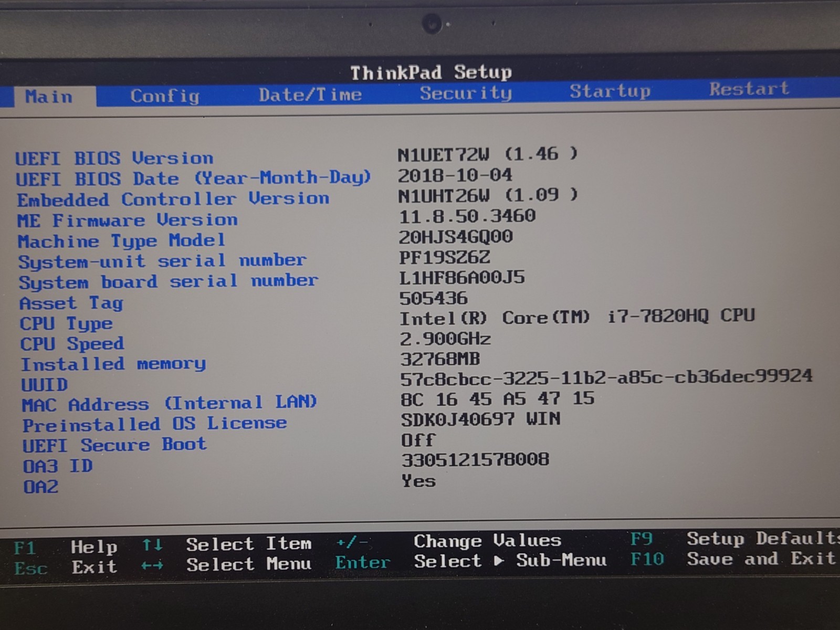
Task: Click MAC value 8C 16 45 A5 47 15
Action: pyautogui.click(x=498, y=398)
